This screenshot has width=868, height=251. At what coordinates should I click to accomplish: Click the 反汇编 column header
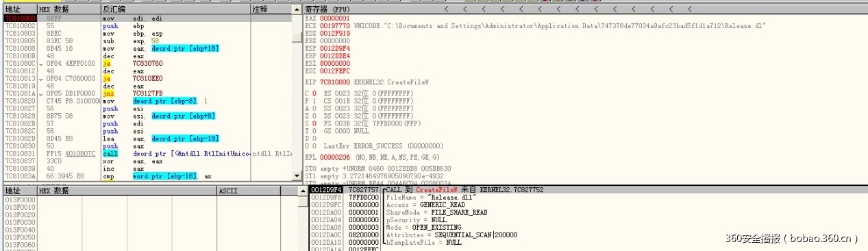tap(175, 10)
